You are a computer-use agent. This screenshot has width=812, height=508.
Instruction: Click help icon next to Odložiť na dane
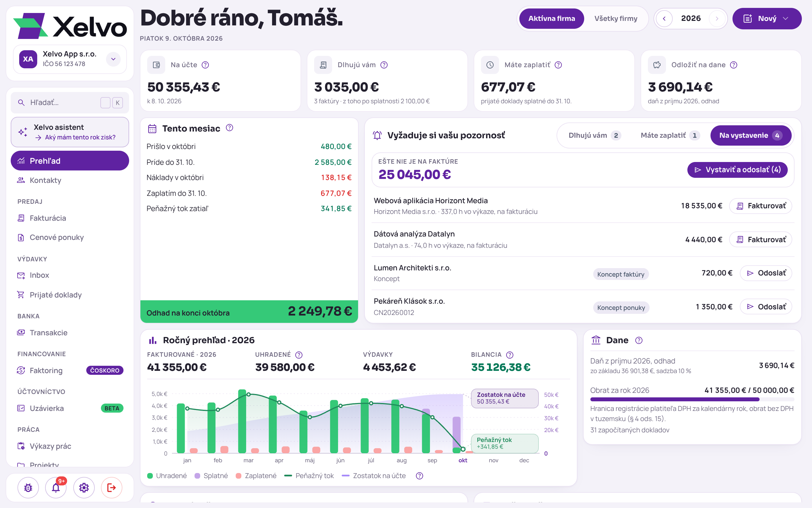click(x=734, y=65)
